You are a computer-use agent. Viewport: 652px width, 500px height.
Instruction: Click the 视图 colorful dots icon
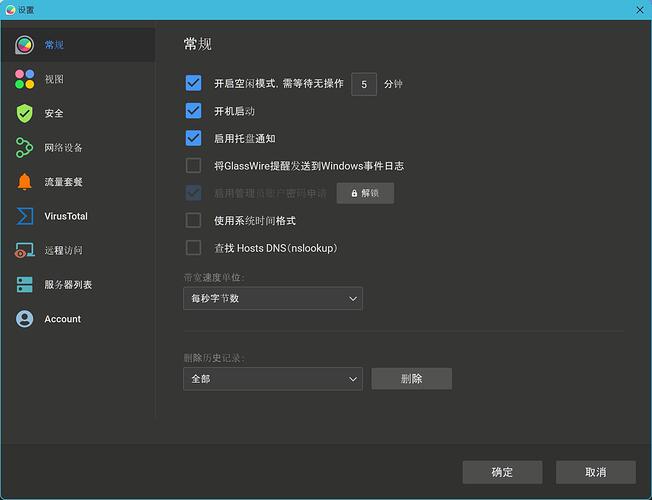coord(25,79)
